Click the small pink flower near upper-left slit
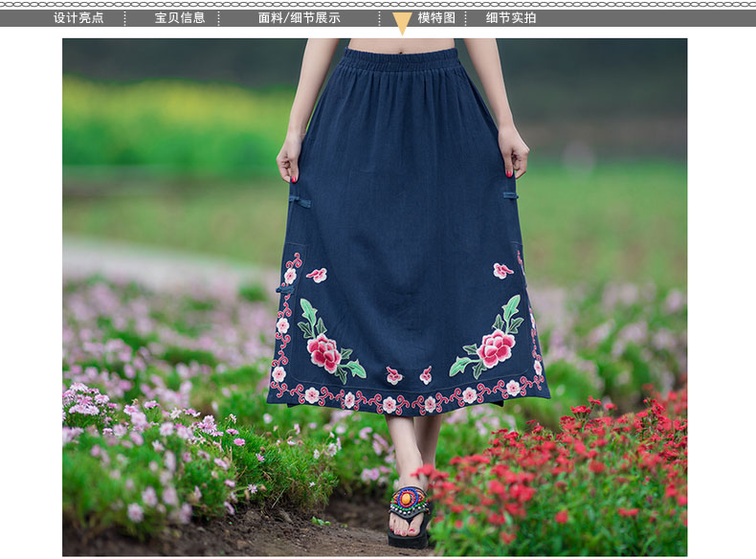 click(x=317, y=275)
